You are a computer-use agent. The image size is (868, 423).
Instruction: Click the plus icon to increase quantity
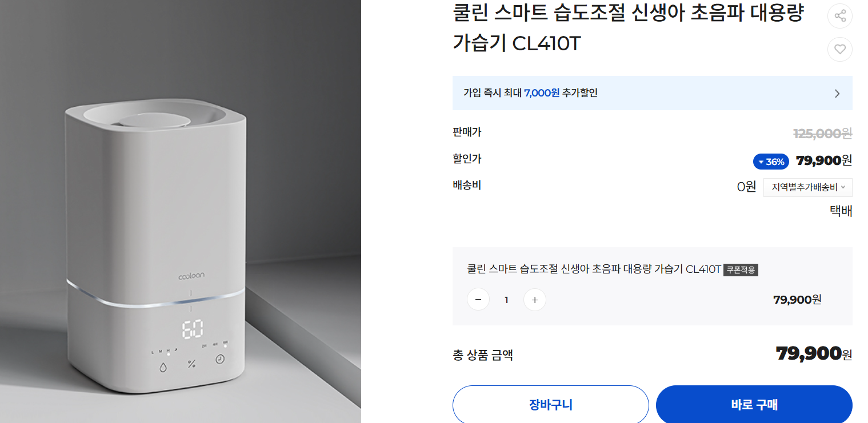534,299
